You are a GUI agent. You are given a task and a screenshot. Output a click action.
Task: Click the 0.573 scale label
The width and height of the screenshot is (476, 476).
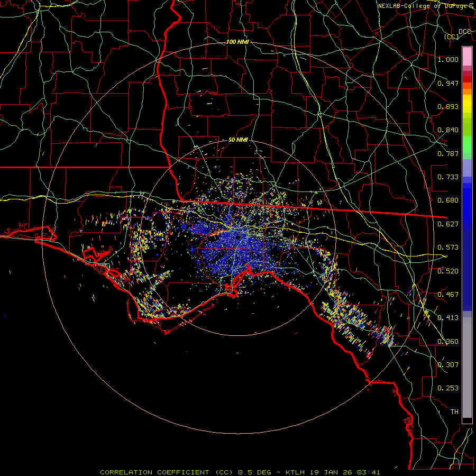pyautogui.click(x=448, y=248)
